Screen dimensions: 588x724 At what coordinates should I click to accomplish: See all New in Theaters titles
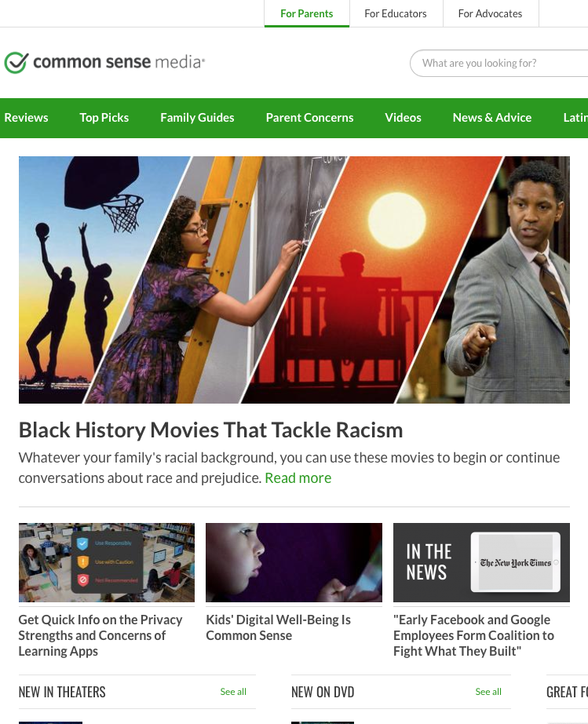(233, 692)
